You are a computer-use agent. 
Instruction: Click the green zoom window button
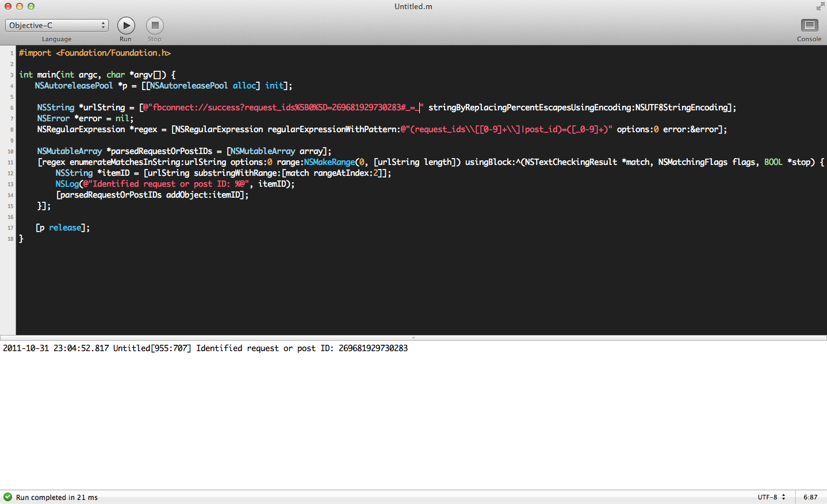tap(31, 6)
